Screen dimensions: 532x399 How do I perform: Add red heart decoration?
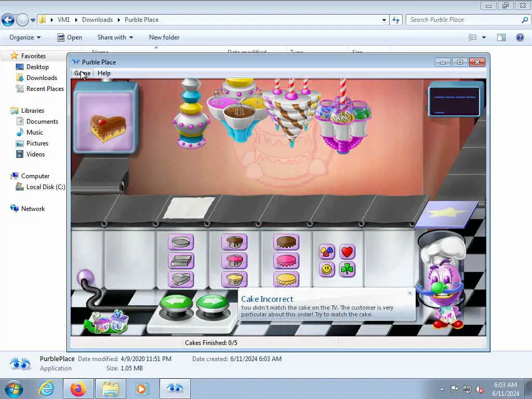pyautogui.click(x=347, y=252)
